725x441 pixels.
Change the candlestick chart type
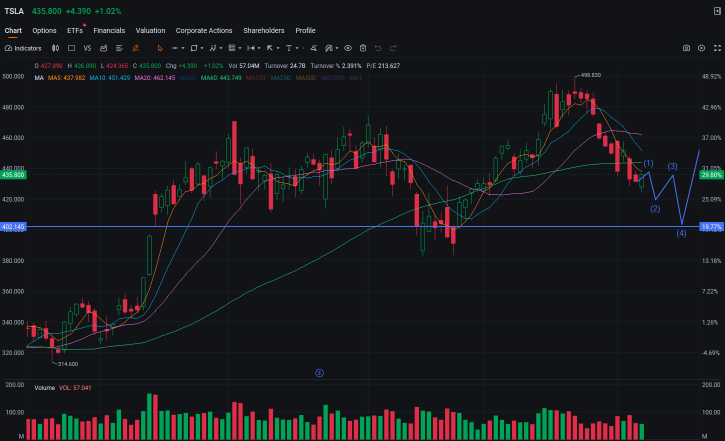55,48
